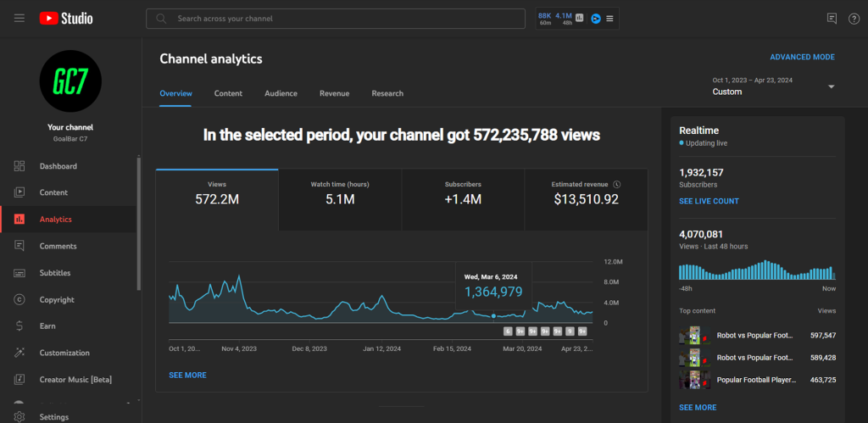Click the Jan 12, 2024 axis label
Image resolution: width=868 pixels, height=423 pixels.
[382, 348]
